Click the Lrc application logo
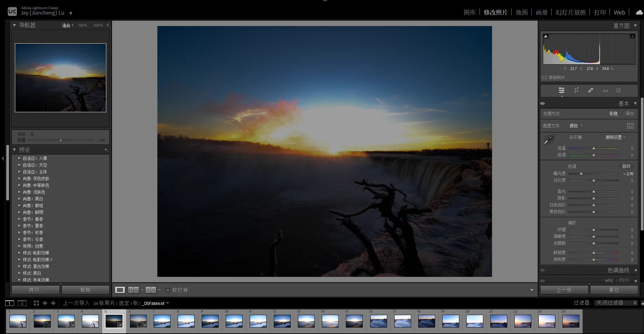This screenshot has height=334, width=644. coord(12,11)
